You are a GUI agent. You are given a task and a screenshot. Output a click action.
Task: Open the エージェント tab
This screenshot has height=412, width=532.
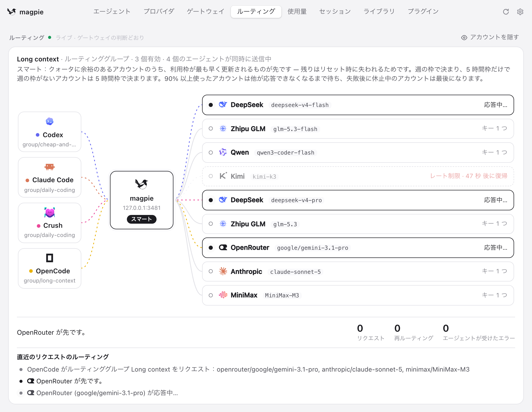pos(112,12)
